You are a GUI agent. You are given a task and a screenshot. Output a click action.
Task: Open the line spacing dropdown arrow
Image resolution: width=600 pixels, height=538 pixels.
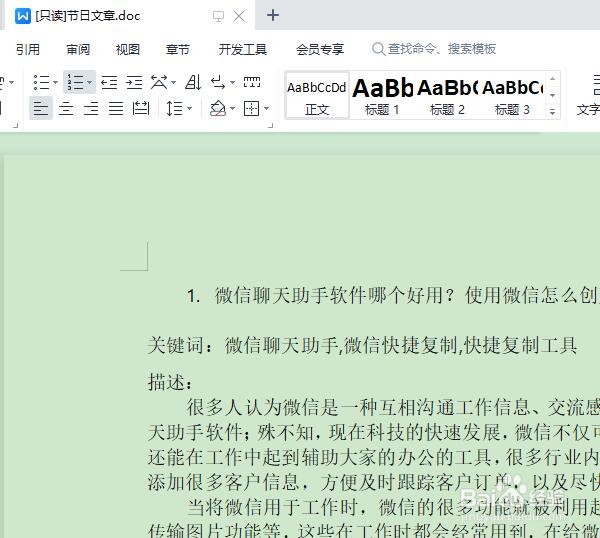[189, 109]
